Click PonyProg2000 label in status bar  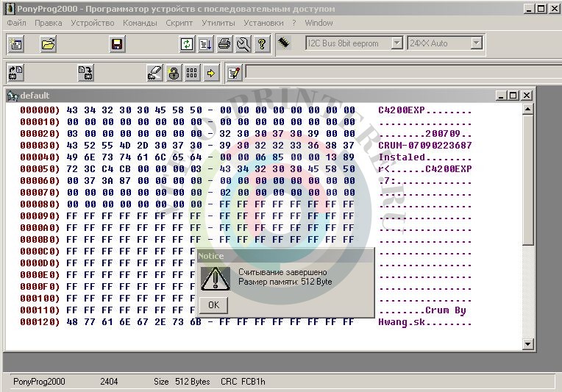(39, 382)
